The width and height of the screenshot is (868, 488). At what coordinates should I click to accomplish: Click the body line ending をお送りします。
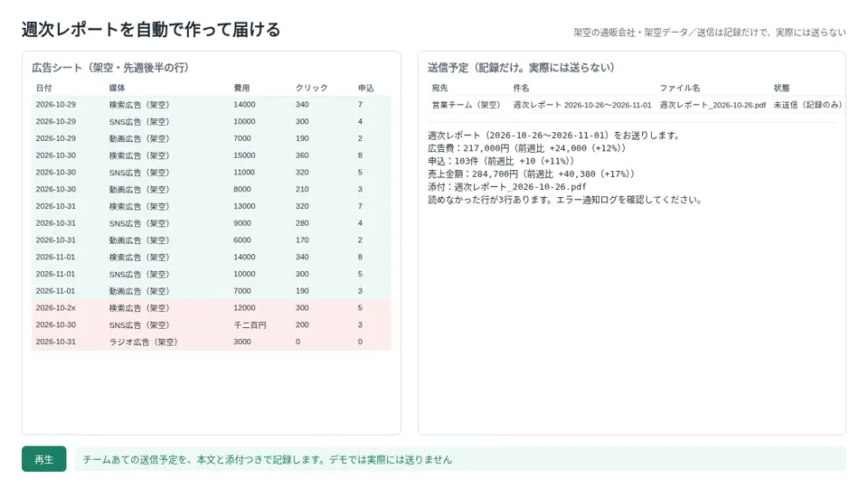tap(554, 136)
